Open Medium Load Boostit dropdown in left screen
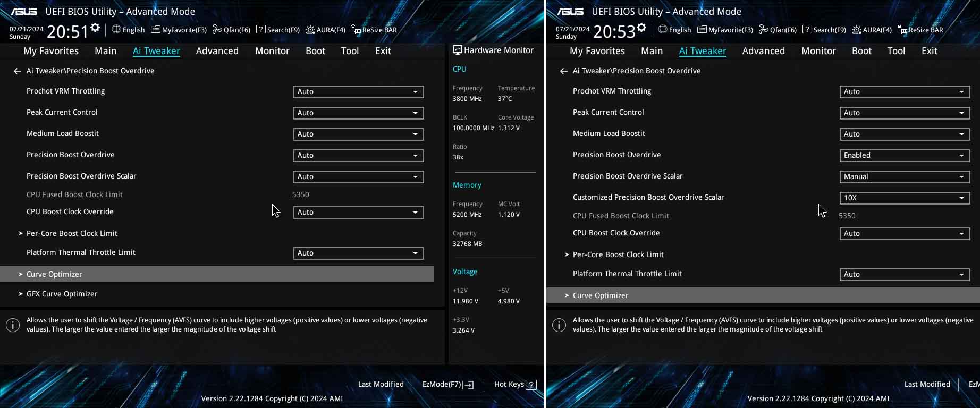 (x=358, y=134)
